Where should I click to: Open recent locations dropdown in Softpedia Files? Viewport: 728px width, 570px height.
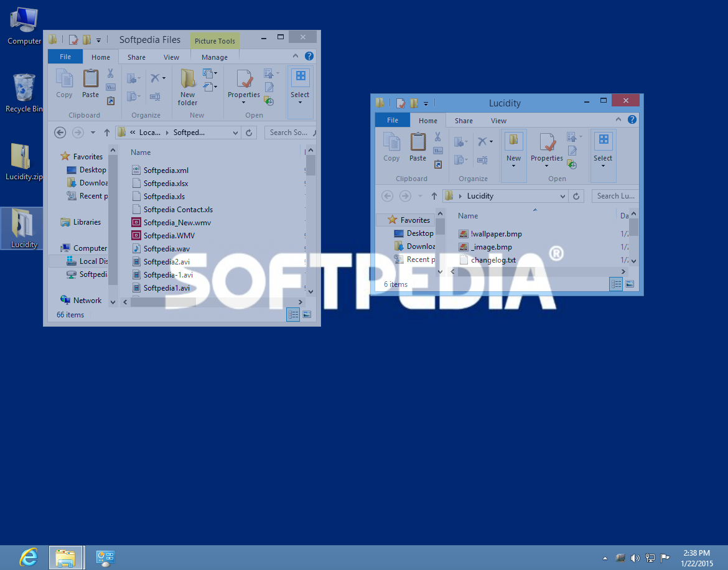(x=93, y=133)
